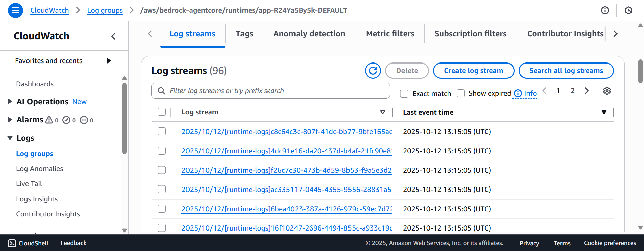Open Feedback in the footer
Image resolution: width=644 pixels, height=251 pixels.
pyautogui.click(x=73, y=243)
